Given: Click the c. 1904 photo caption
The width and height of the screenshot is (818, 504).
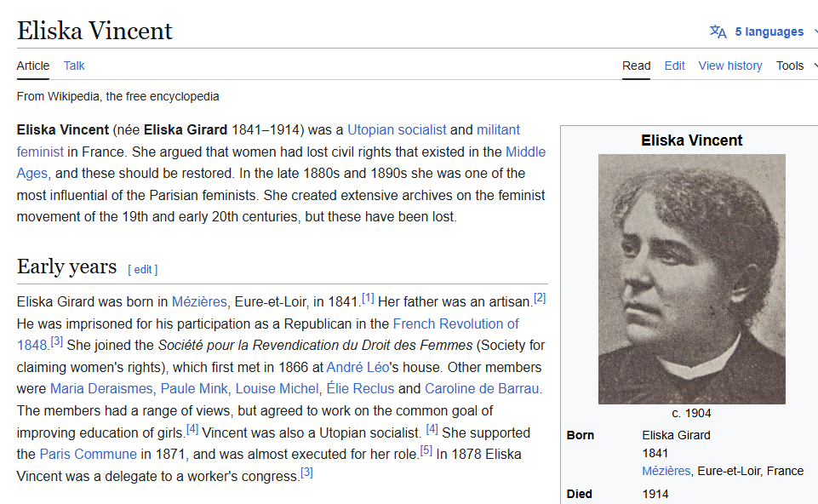Looking at the screenshot, I should pyautogui.click(x=692, y=413).
